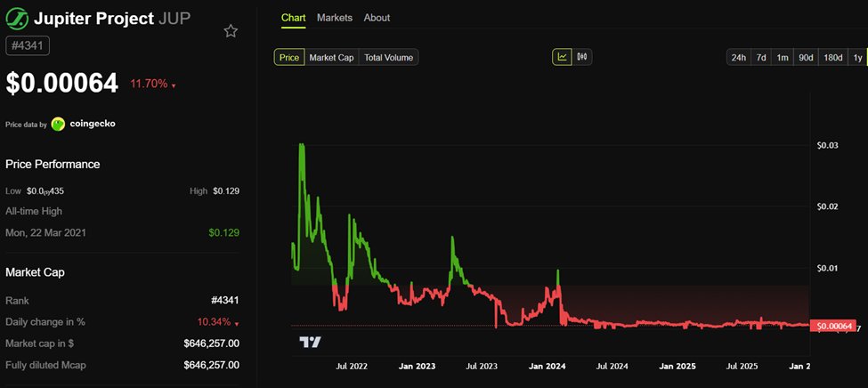Set chart range to 180d
868x388 pixels.
click(832, 58)
